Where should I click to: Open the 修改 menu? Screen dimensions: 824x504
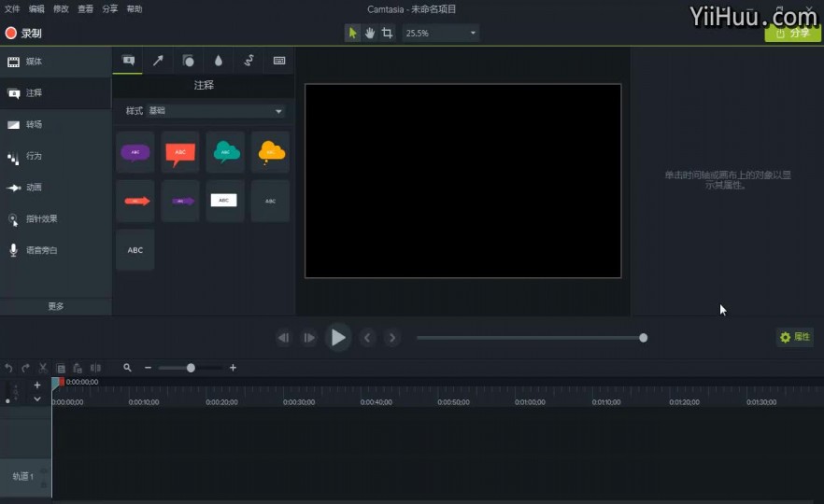click(61, 9)
